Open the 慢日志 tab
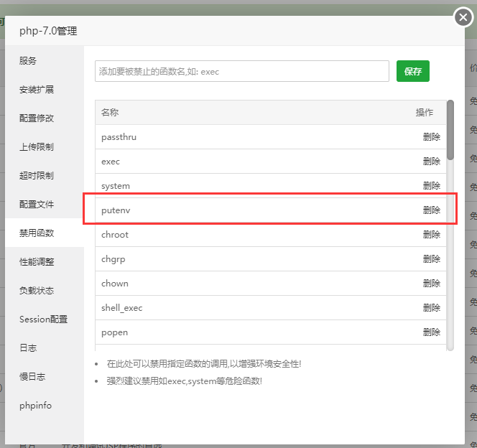Viewport: 477px width, 448px height. pos(32,377)
